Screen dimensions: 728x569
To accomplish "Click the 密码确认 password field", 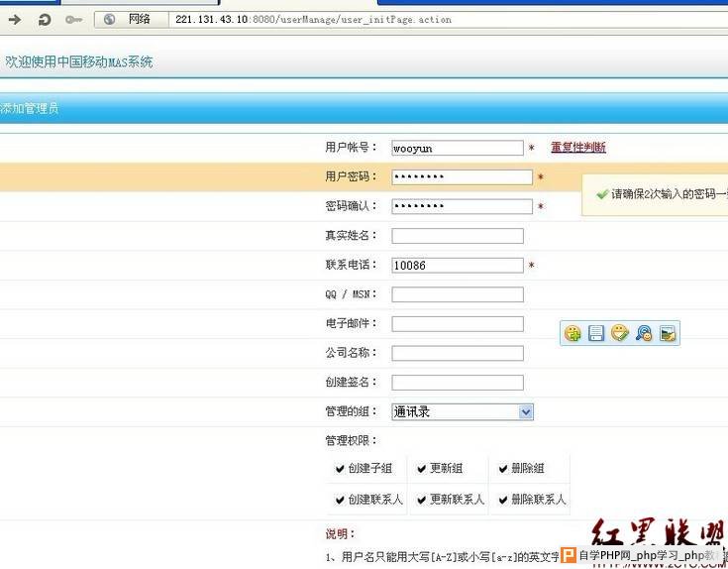I will coord(462,206).
